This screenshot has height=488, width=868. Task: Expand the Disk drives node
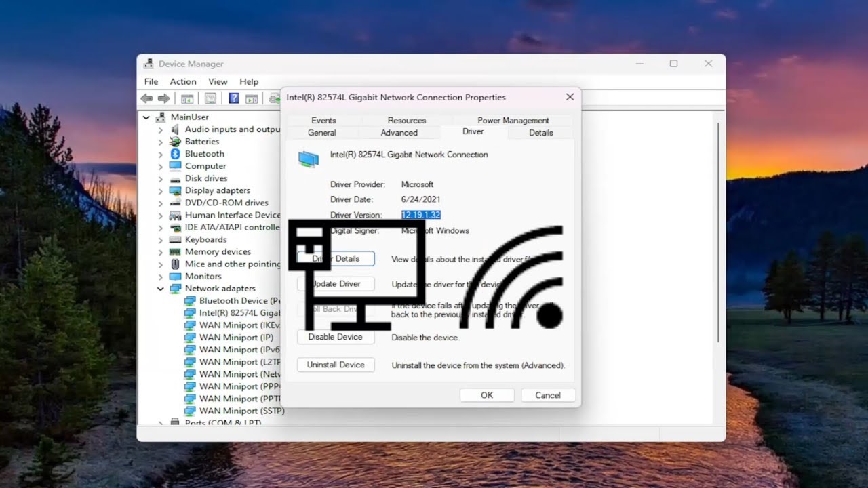[160, 178]
